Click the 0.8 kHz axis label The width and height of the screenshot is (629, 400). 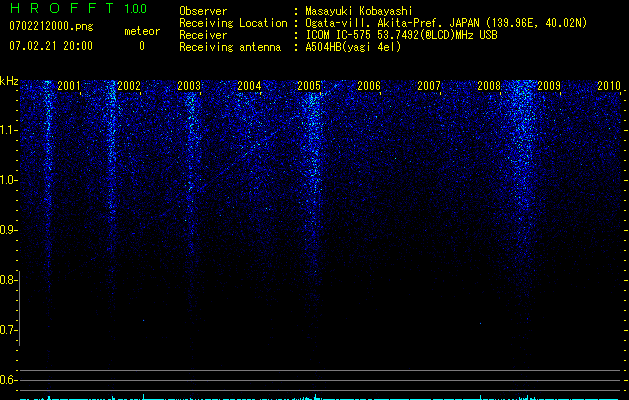click(8, 280)
